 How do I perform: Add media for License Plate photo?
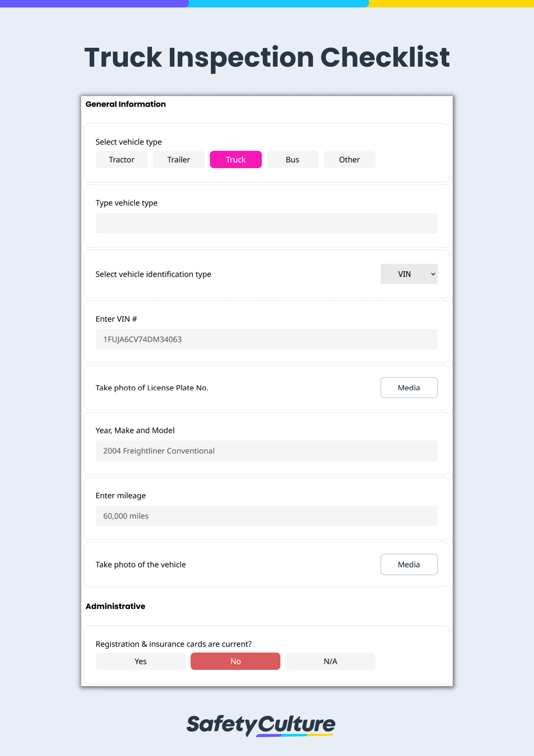[x=409, y=388]
